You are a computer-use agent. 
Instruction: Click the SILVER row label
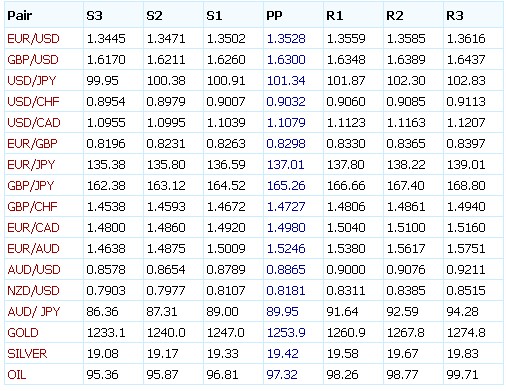coord(27,354)
